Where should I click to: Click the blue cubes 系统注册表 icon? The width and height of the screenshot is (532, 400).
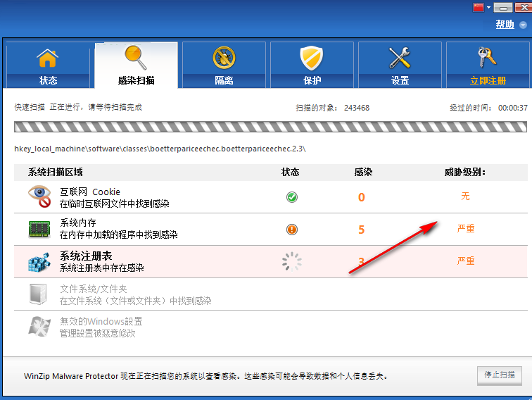tap(39, 262)
